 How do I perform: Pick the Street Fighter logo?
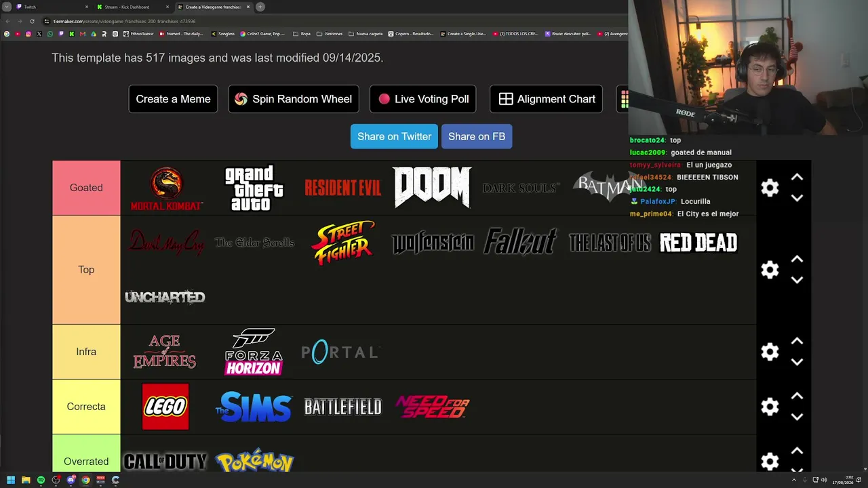(x=343, y=243)
